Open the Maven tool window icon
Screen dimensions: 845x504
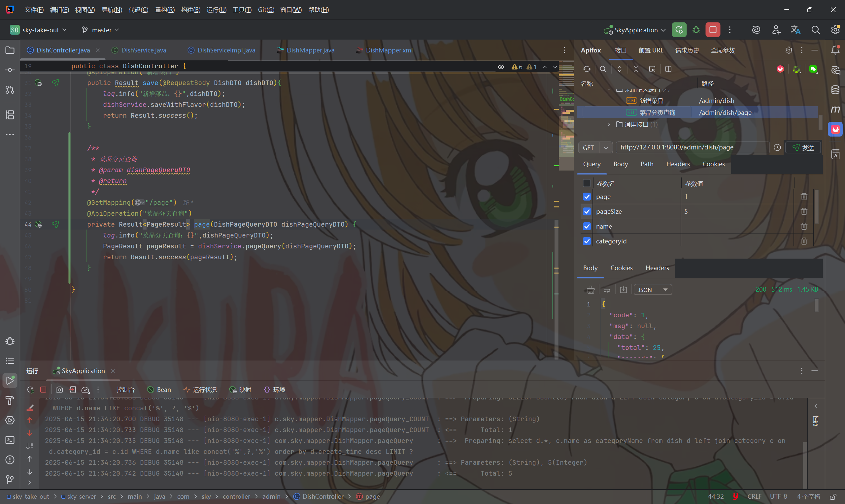pos(835,110)
